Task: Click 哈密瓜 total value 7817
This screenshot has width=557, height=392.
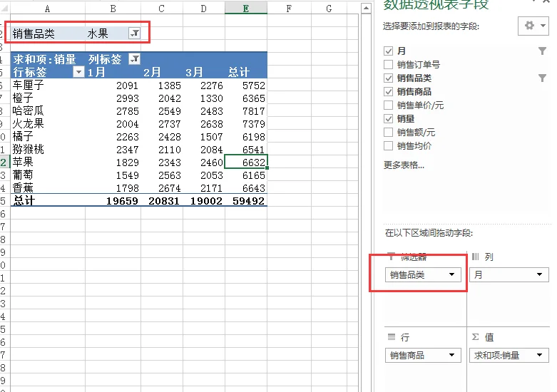Action: point(246,110)
